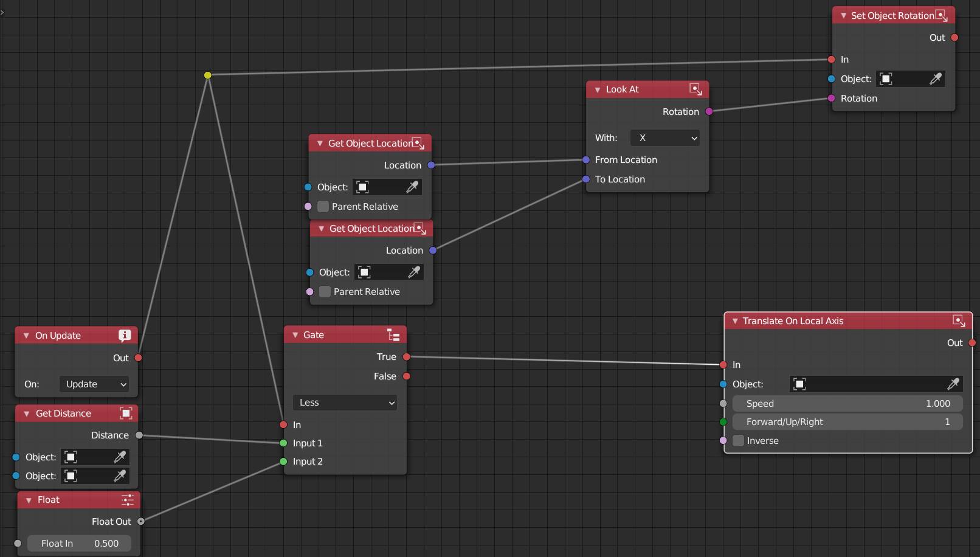Collapse the Set Object Rotation node
The image size is (980, 557).
(x=843, y=15)
